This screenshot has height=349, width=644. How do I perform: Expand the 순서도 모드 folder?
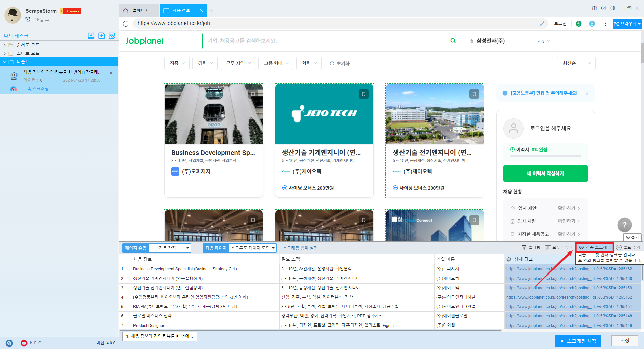click(5, 45)
